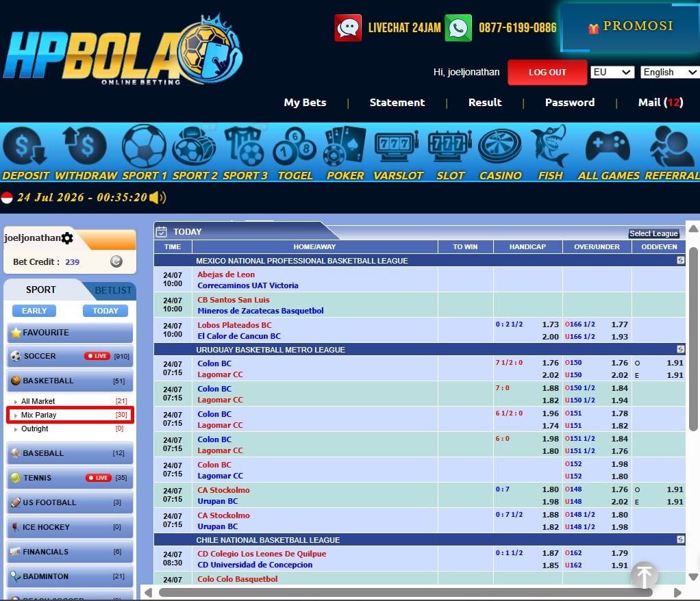Image resolution: width=700 pixels, height=601 pixels.
Task: Switch to the SPORT tab
Action: click(40, 290)
